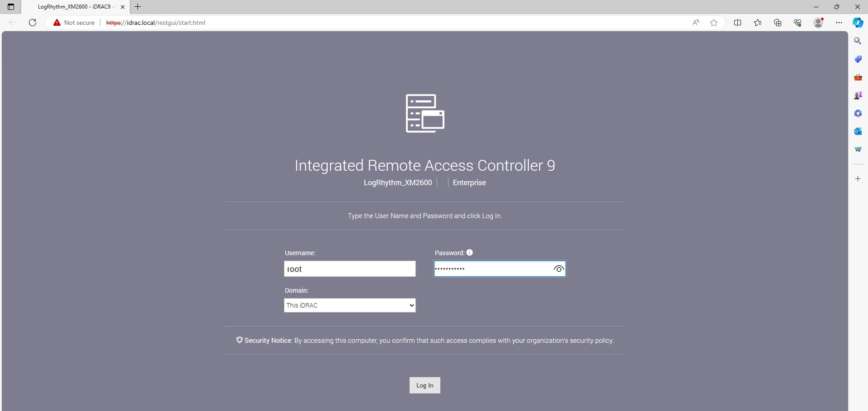The width and height of the screenshot is (868, 411).
Task: Open the Tools sidebar icon
Action: tap(858, 77)
